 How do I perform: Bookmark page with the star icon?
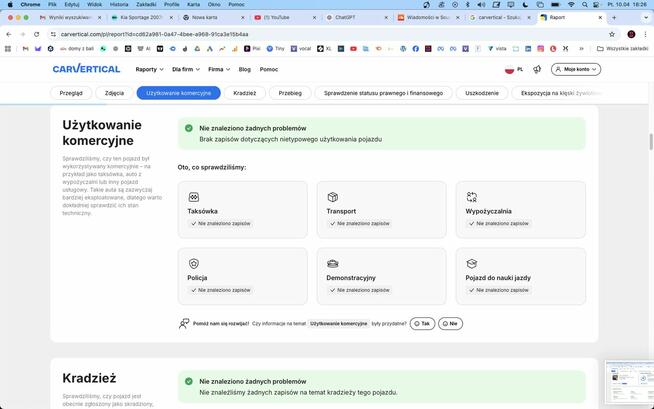tap(612, 34)
